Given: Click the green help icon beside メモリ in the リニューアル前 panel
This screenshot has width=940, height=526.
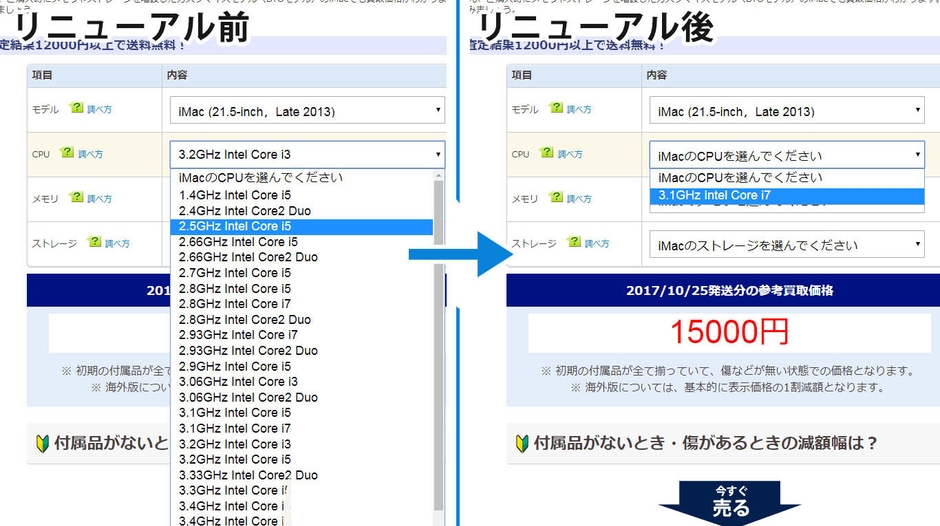Looking at the screenshot, I should 77,198.
